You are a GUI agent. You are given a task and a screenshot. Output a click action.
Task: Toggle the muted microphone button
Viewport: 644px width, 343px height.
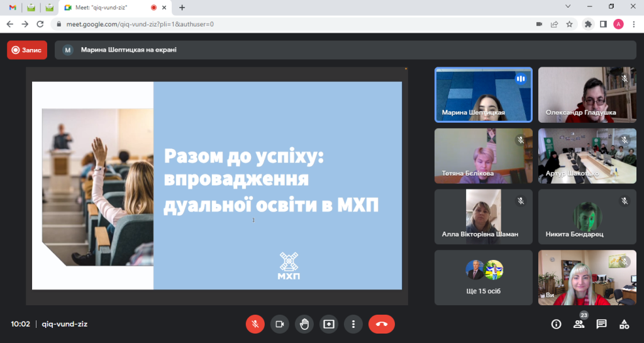[x=255, y=324]
